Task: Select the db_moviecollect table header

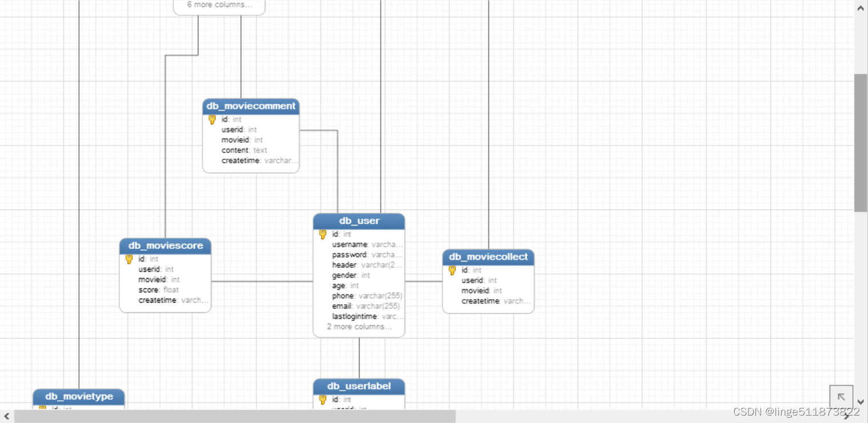Action: [x=489, y=257]
